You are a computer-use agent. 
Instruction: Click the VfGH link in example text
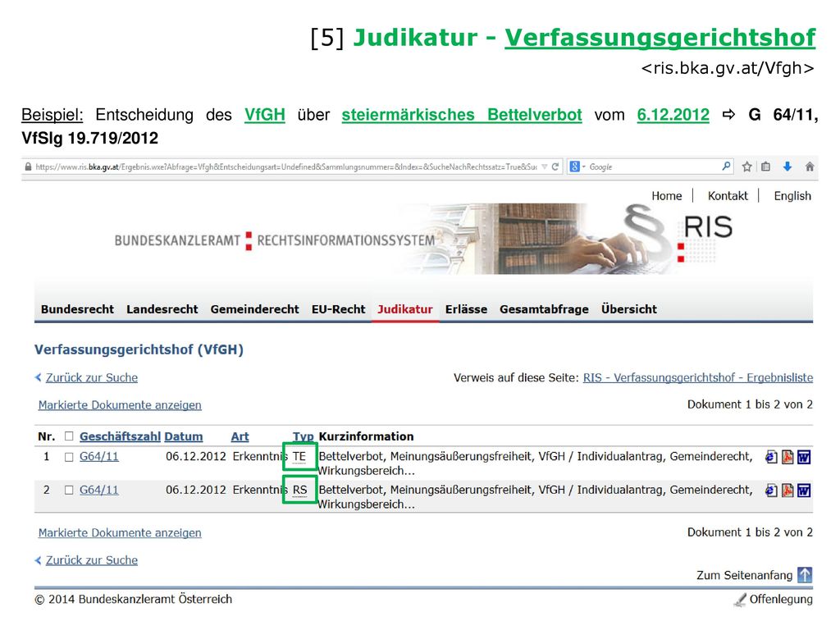pyautogui.click(x=265, y=115)
